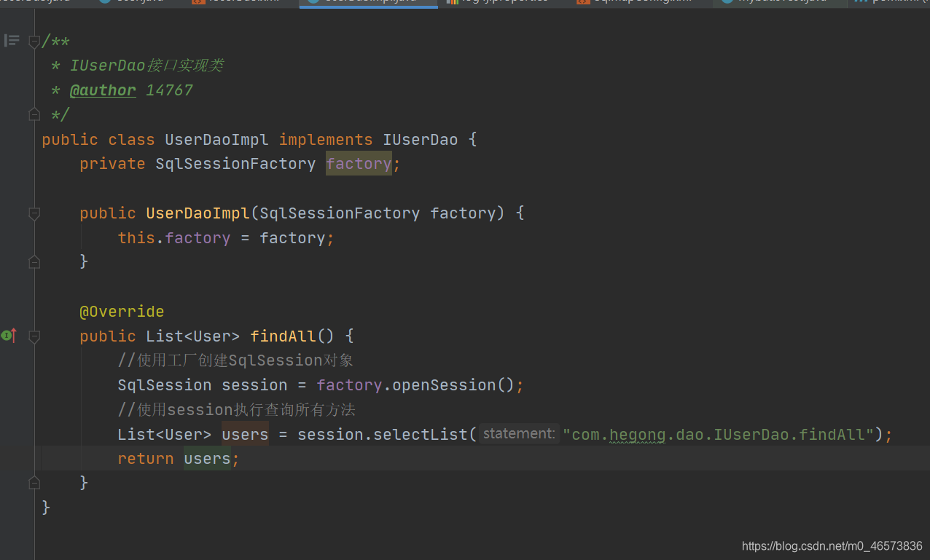Click fold marker at findAll closing brace
This screenshot has width=930, height=560.
(34, 482)
